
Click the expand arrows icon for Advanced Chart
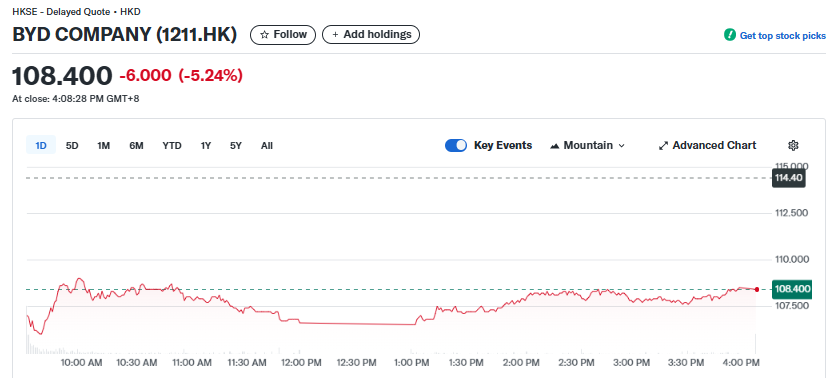pyautogui.click(x=663, y=146)
